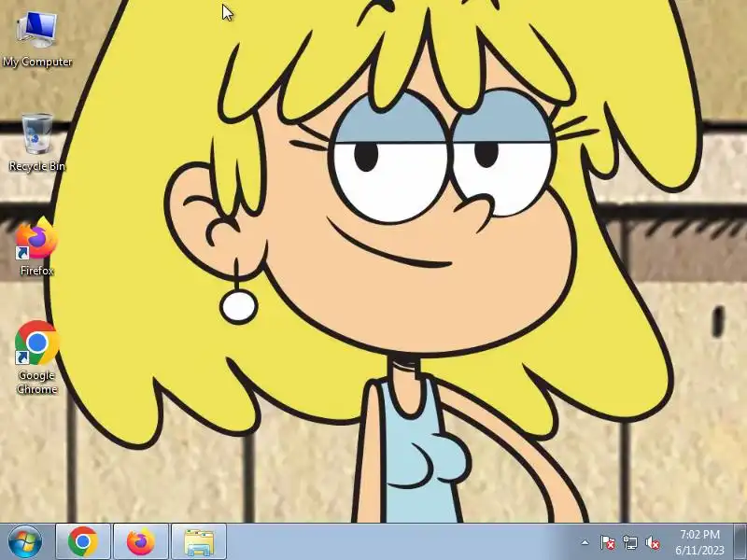Open the Windows Start menu orb
The height and width of the screenshot is (560, 747).
click(25, 541)
